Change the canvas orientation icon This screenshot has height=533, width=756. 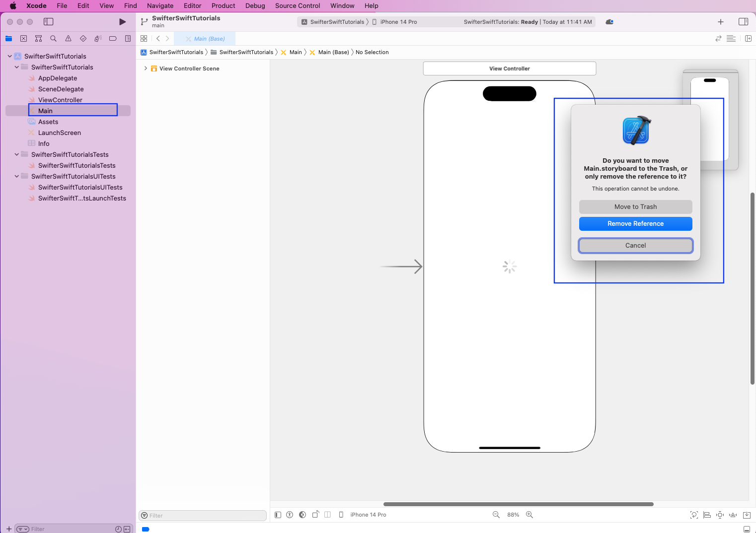click(315, 515)
